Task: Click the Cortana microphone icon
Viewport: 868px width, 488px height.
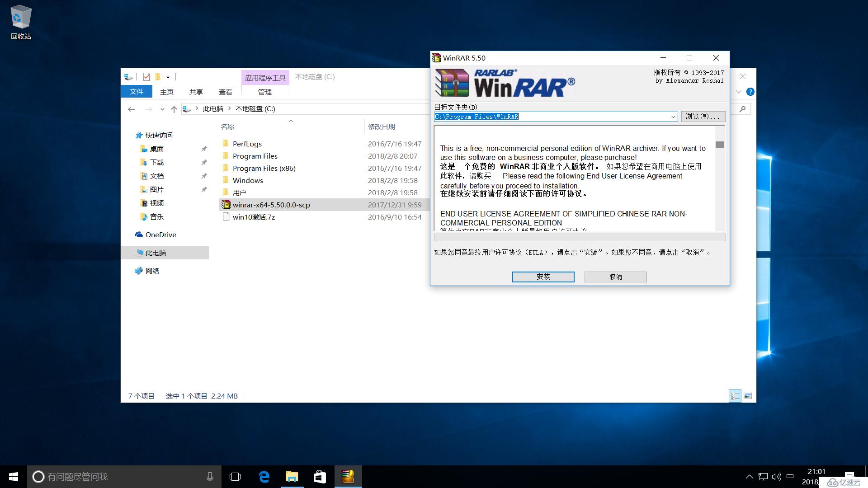Action: click(210, 477)
